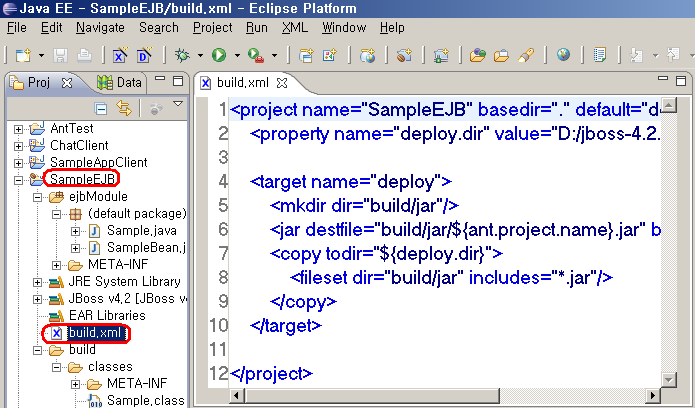The width and height of the screenshot is (695, 408).
Task: Collapse the (default package) node
Action: (x=56, y=215)
